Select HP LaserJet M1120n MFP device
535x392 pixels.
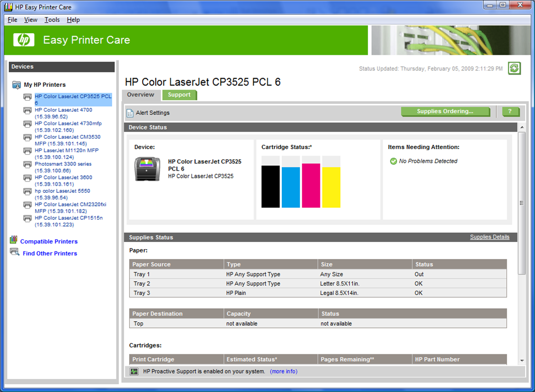click(x=67, y=154)
